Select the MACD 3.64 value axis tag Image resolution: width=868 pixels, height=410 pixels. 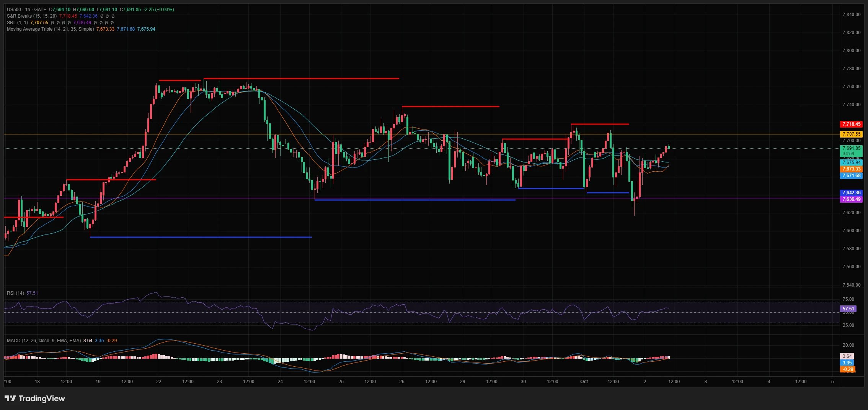coord(847,356)
